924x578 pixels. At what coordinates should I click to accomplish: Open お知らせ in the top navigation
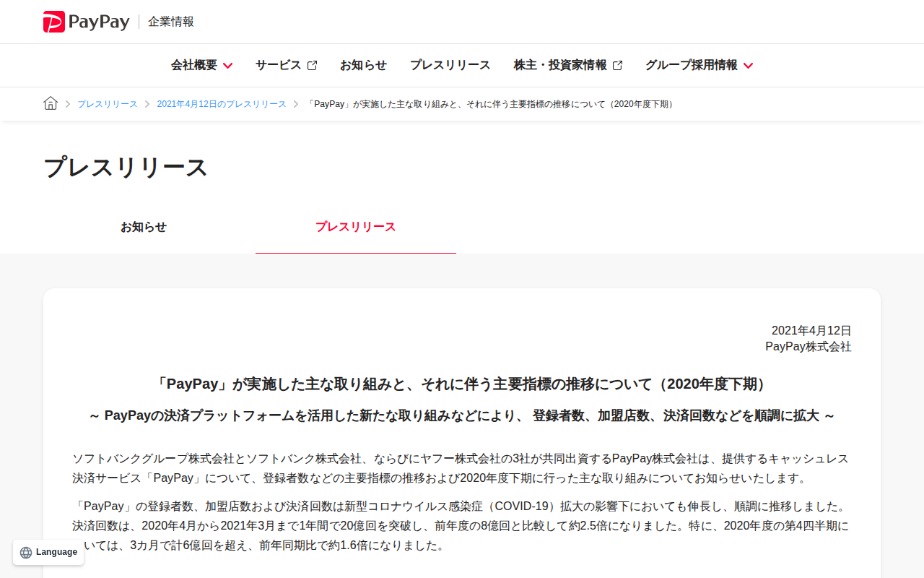[x=363, y=65]
